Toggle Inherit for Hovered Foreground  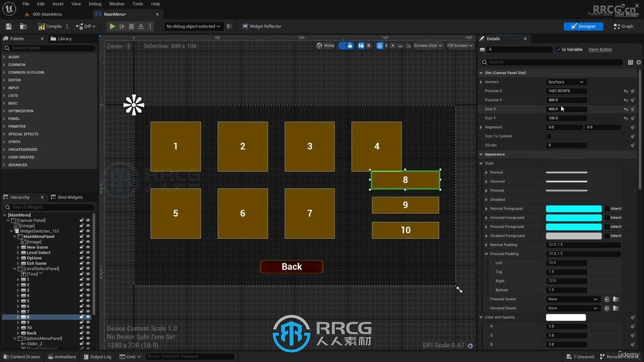[x=607, y=218]
